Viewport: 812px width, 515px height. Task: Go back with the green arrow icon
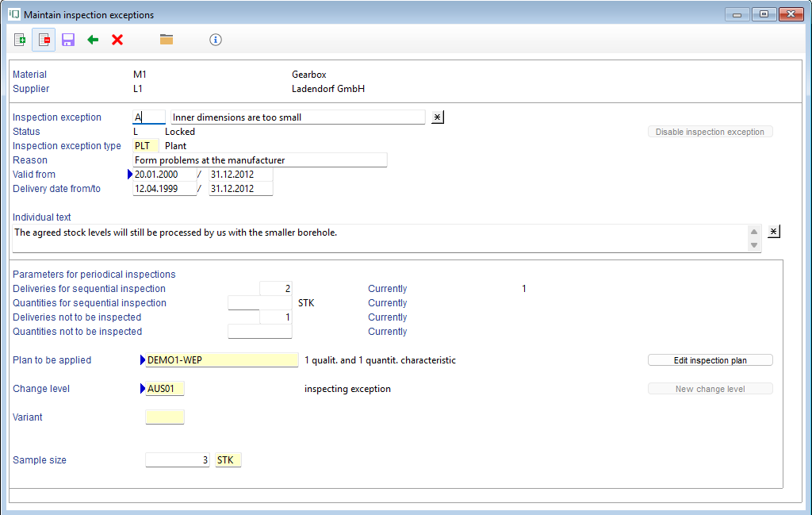click(x=93, y=40)
